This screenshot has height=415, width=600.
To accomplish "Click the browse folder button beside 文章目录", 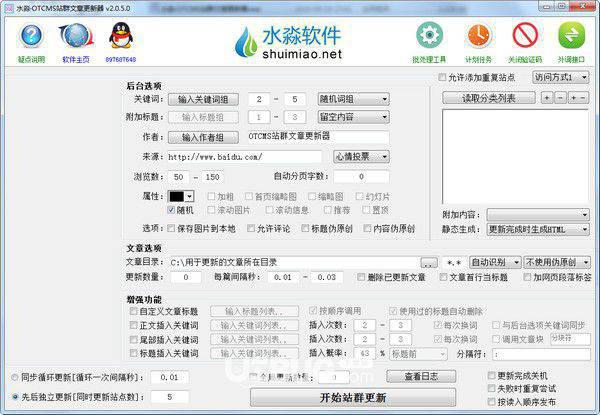I will point(429,263).
